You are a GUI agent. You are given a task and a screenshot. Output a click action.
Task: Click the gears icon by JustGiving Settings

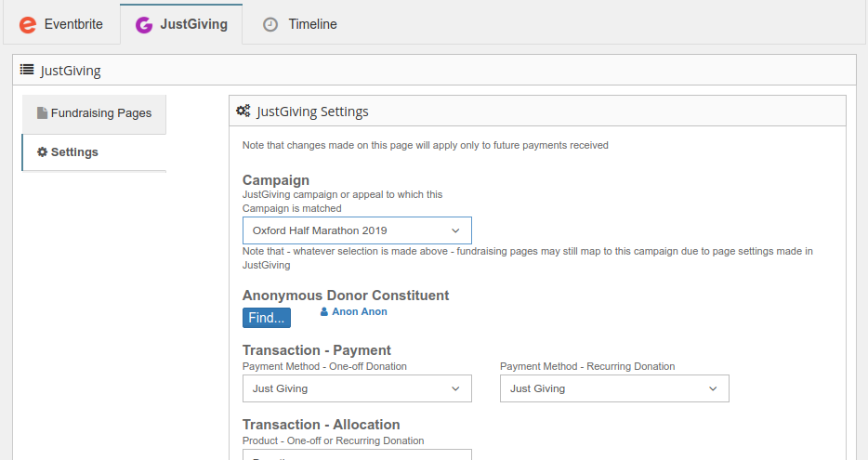pos(243,111)
